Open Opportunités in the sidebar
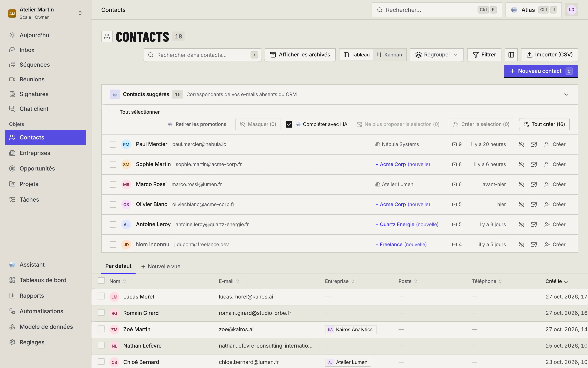Image resolution: width=588 pixels, height=368 pixels. tap(46, 168)
